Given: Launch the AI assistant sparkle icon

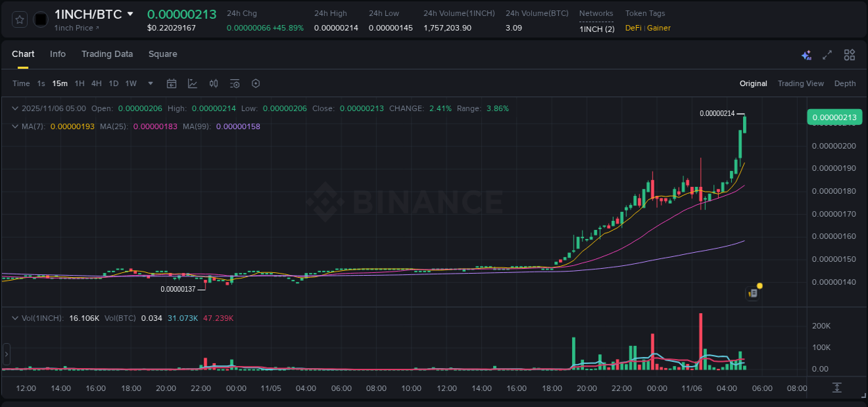Looking at the screenshot, I should pos(806,54).
